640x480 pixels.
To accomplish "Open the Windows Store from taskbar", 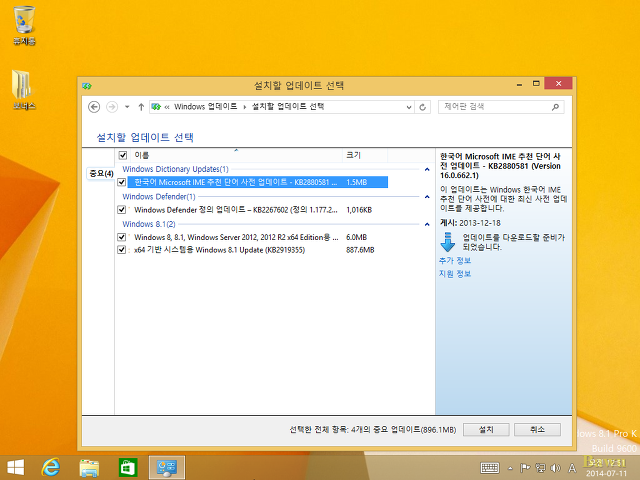I will click(x=128, y=468).
